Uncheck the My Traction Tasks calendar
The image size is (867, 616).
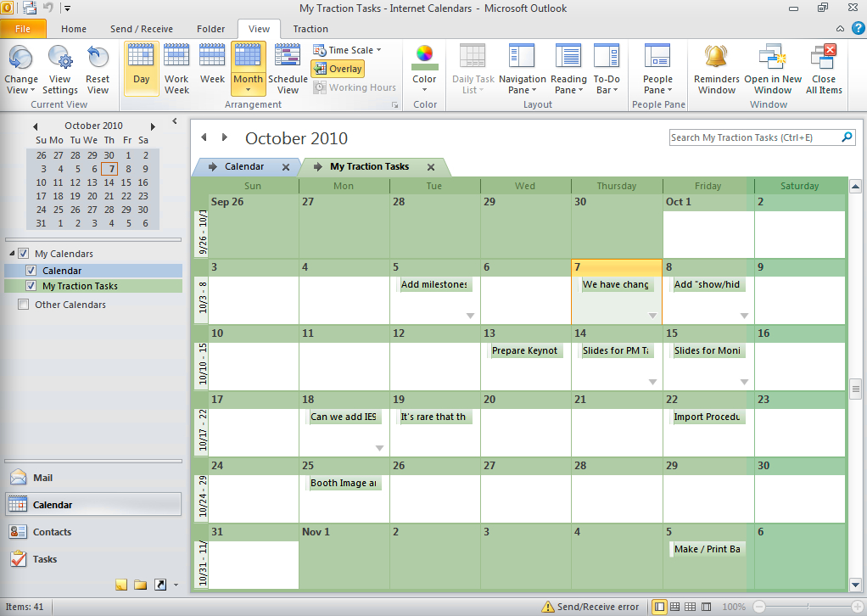coord(31,287)
